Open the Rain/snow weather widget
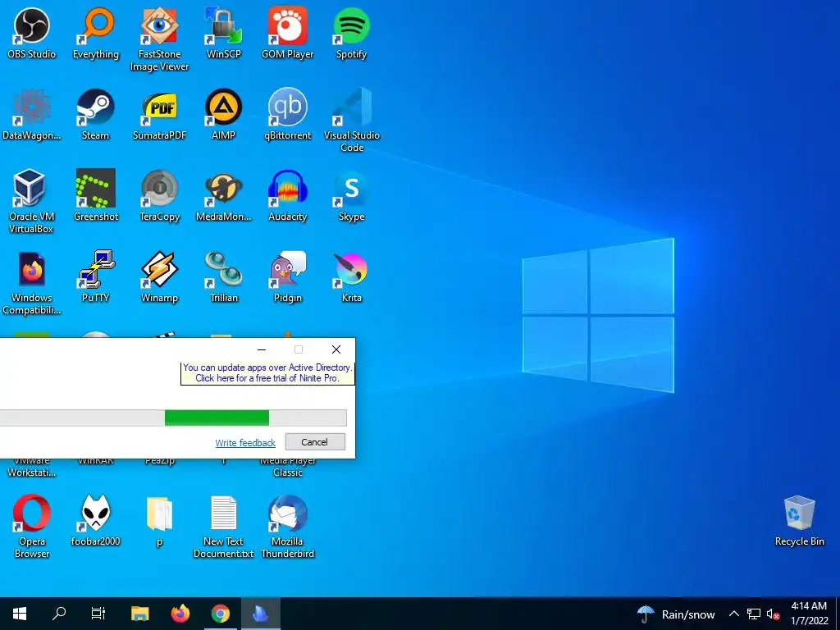The height and width of the screenshot is (630, 840). pos(676,614)
